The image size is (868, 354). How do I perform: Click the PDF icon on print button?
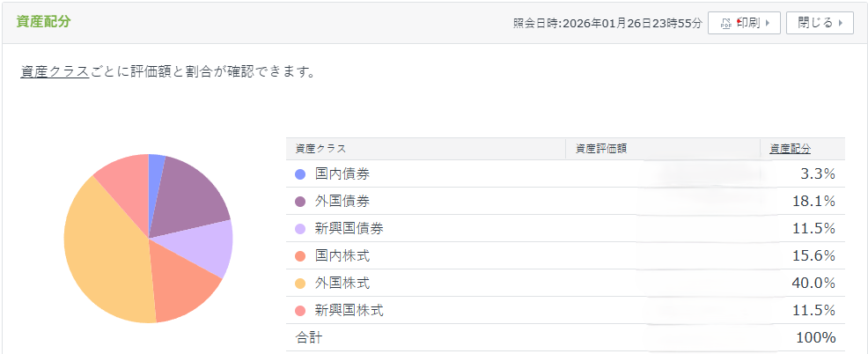click(726, 24)
